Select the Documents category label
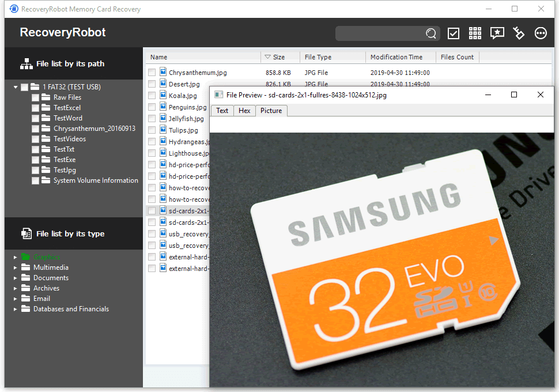The height and width of the screenshot is (392, 559). 51,278
